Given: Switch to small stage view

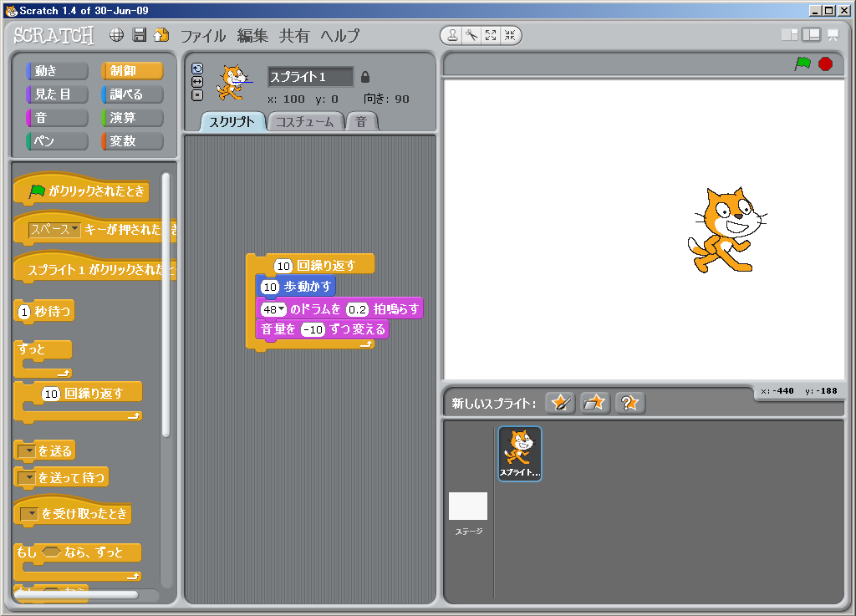Looking at the screenshot, I should (x=790, y=35).
